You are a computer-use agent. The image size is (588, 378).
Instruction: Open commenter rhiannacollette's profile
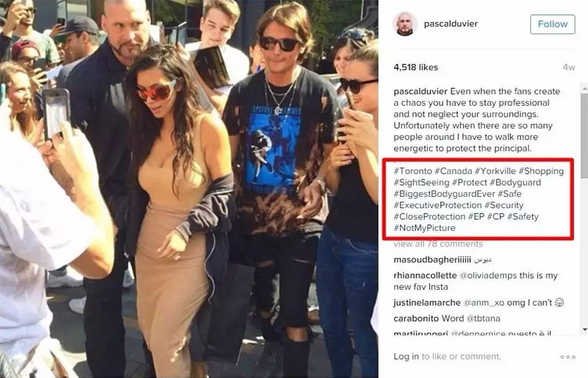pos(425,275)
